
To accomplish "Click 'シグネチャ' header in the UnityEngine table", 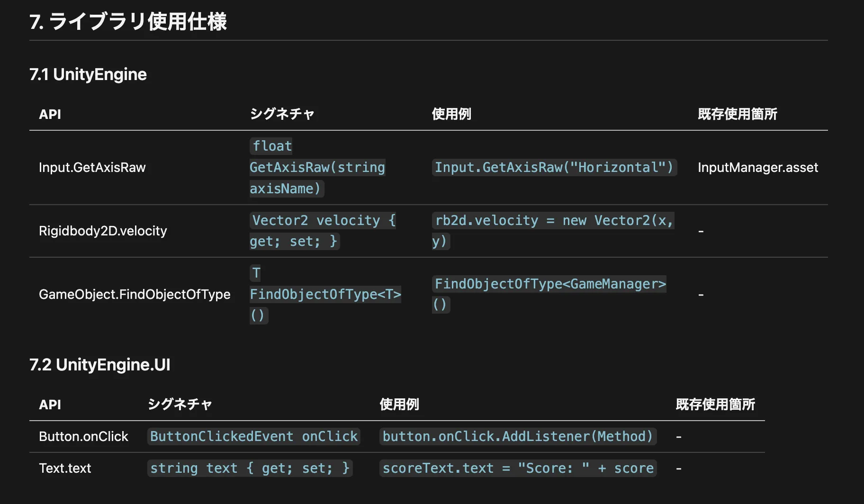I will coord(282,114).
